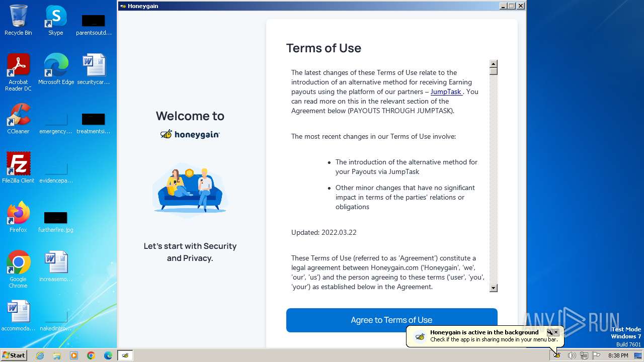The width and height of the screenshot is (644, 362).
Task: Click 'Honeygain is active in the background' text
Action: (x=485, y=332)
